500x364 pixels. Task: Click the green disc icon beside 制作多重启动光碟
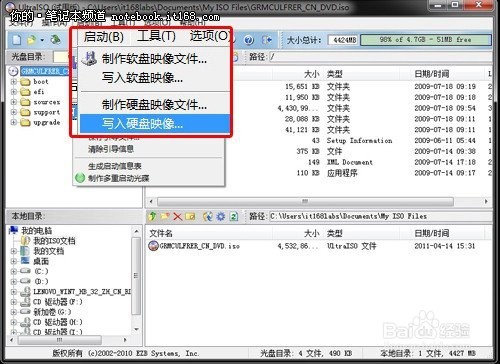click(80, 178)
